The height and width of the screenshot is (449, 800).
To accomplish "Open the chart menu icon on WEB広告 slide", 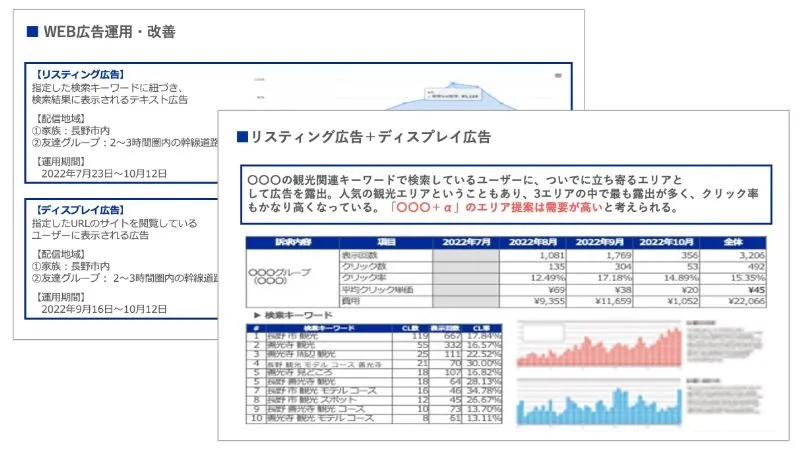I will pos(558,76).
